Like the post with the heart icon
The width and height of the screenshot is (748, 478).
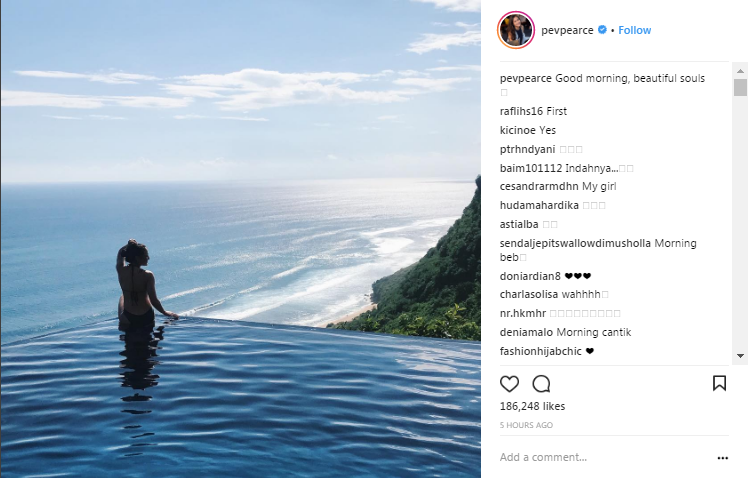pos(509,383)
